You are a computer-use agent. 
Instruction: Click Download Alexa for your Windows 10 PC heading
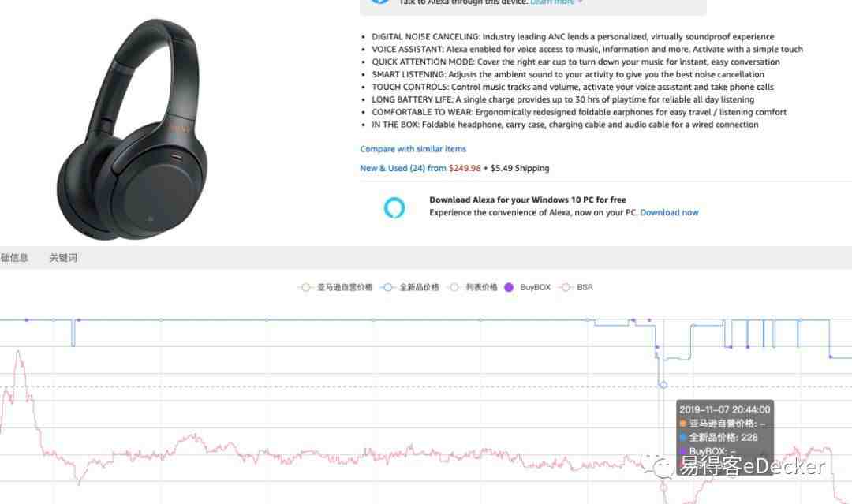pos(528,200)
